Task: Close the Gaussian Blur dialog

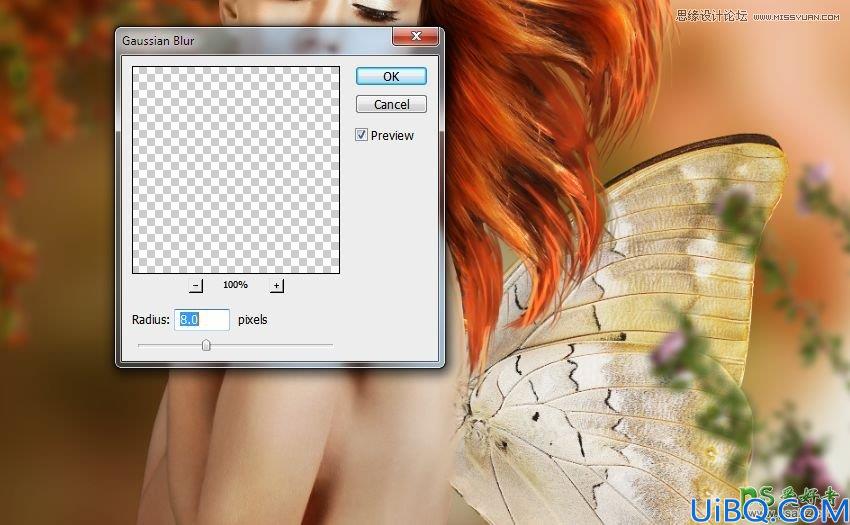Action: pyautogui.click(x=416, y=36)
